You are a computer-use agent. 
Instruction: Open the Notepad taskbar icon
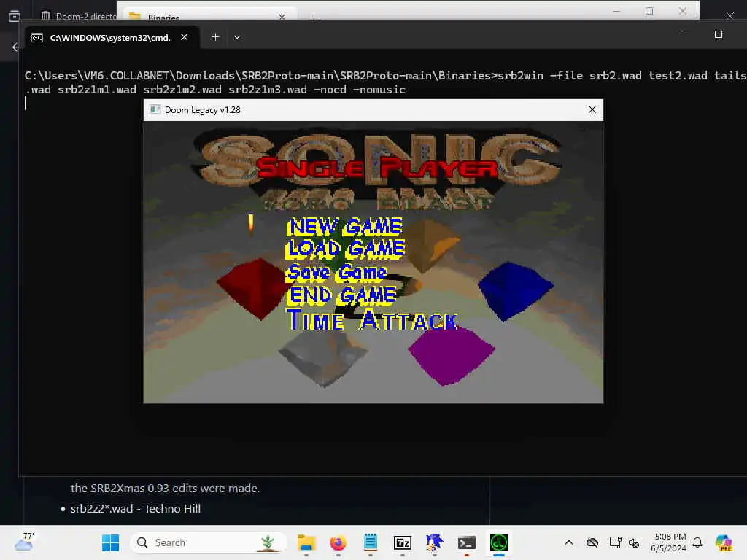click(370, 542)
